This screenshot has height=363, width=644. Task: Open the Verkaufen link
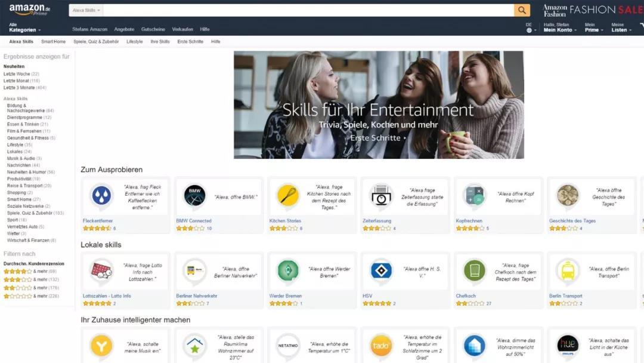pyautogui.click(x=182, y=29)
